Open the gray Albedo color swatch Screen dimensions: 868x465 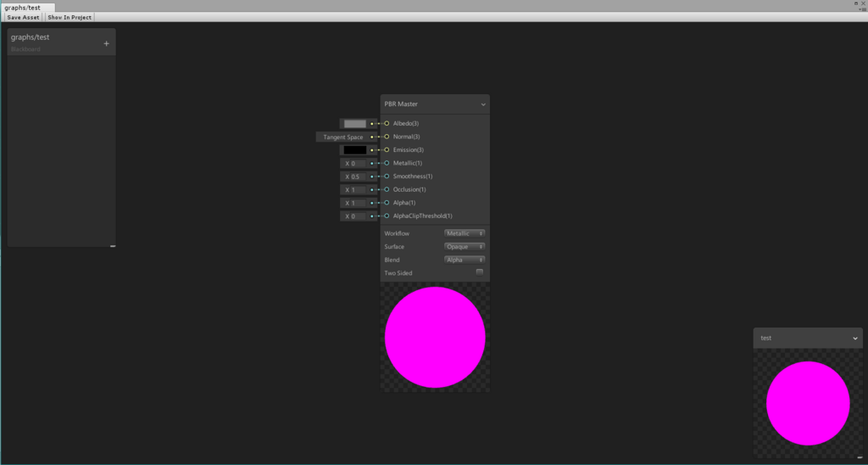[x=355, y=124]
